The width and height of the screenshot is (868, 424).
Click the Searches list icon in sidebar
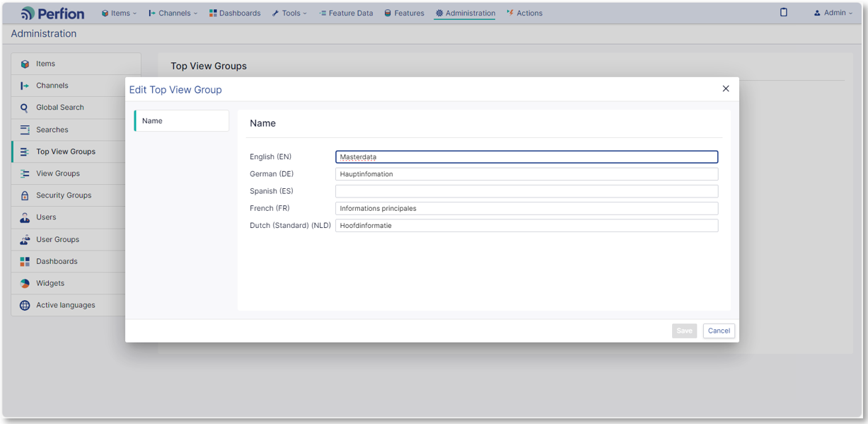coord(25,130)
